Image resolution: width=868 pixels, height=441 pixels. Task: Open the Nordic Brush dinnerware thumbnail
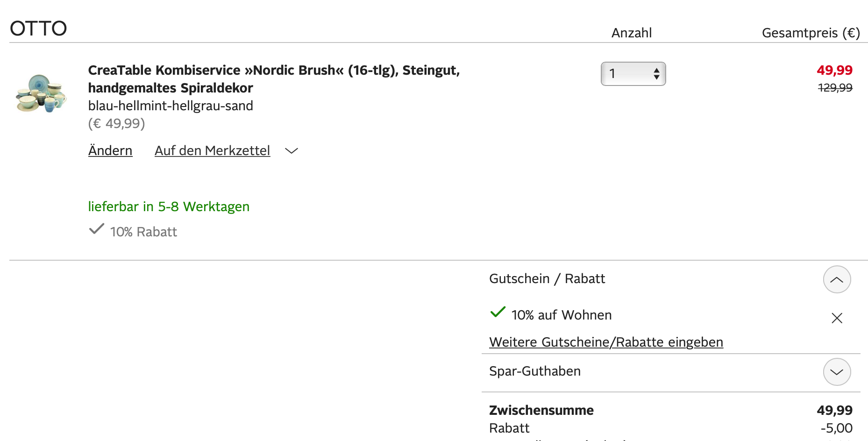tap(41, 93)
